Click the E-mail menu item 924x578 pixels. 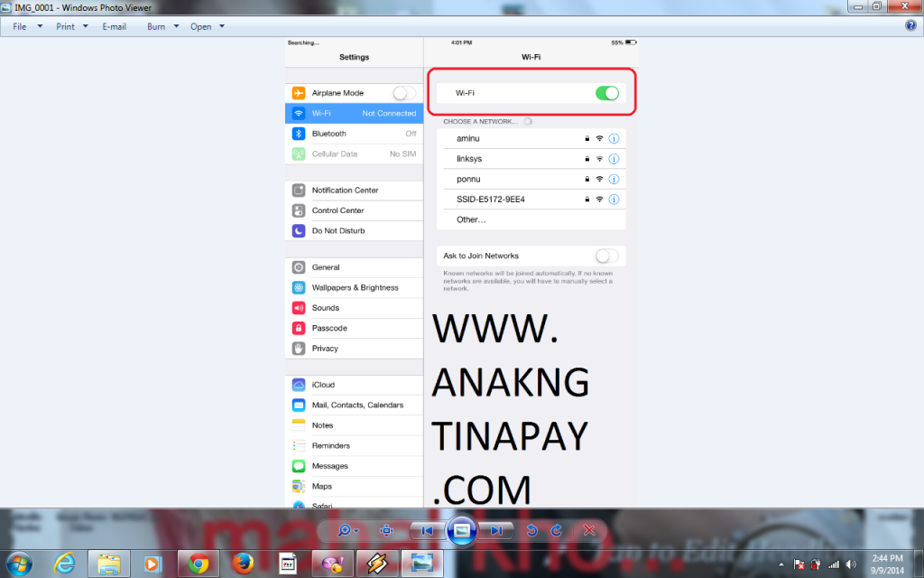(x=114, y=26)
